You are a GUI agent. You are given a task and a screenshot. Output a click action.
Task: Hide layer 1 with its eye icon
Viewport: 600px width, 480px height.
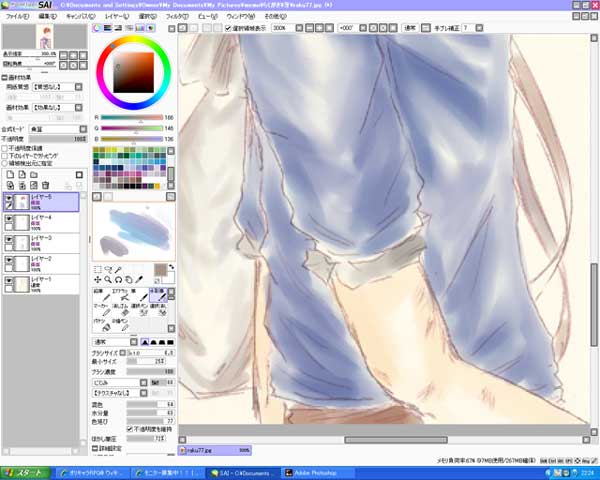[8, 281]
